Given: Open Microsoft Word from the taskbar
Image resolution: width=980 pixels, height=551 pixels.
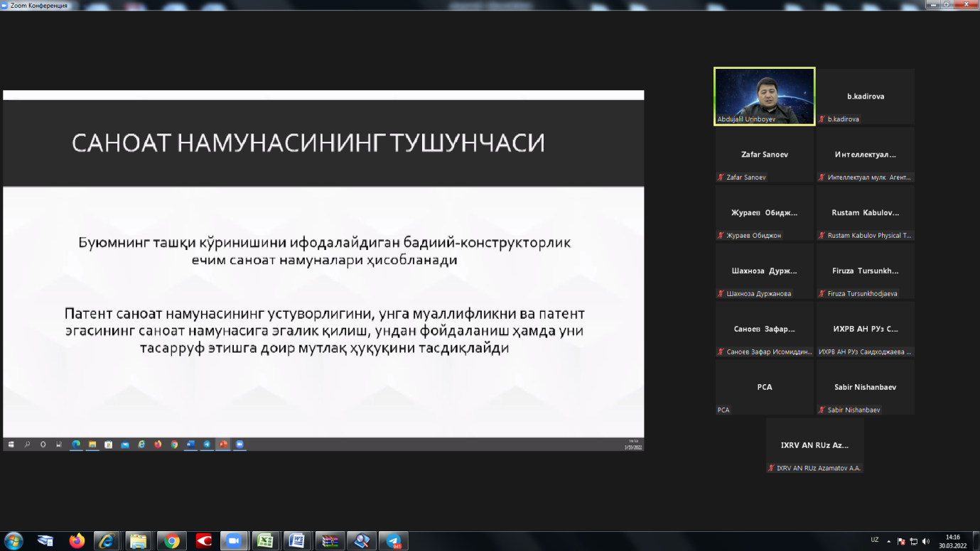Looking at the screenshot, I should click(296, 541).
